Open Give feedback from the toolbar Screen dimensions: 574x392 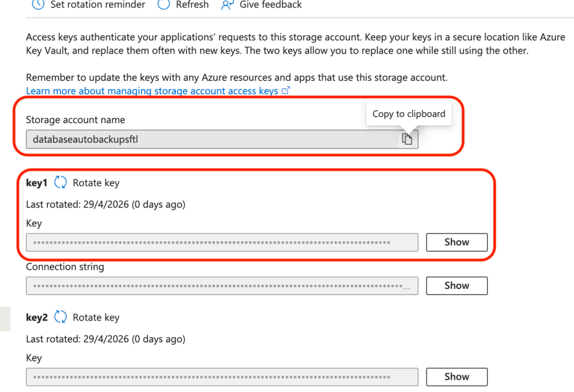click(271, 4)
